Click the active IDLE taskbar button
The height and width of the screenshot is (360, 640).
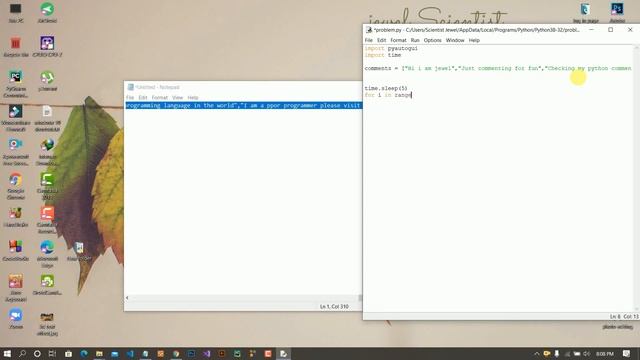coord(283,353)
